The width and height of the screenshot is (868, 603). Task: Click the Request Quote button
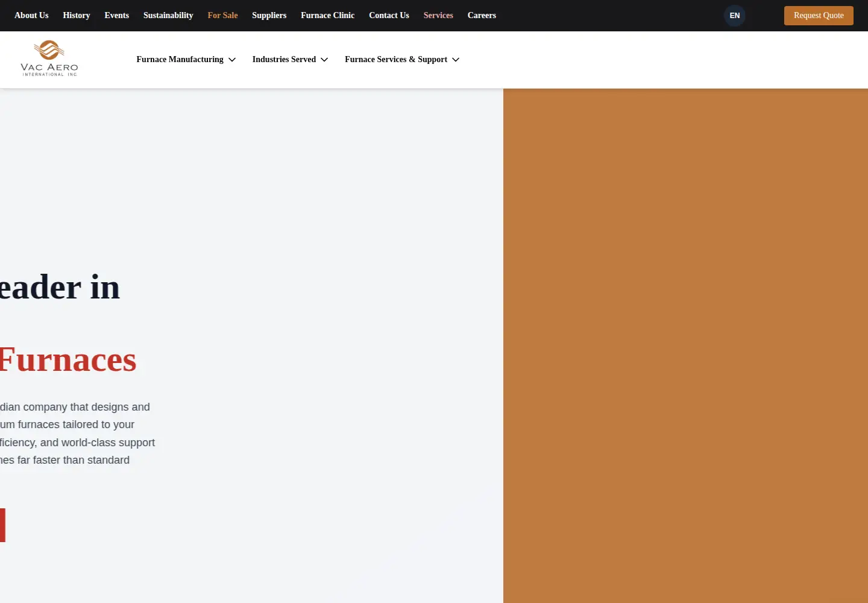click(x=819, y=16)
